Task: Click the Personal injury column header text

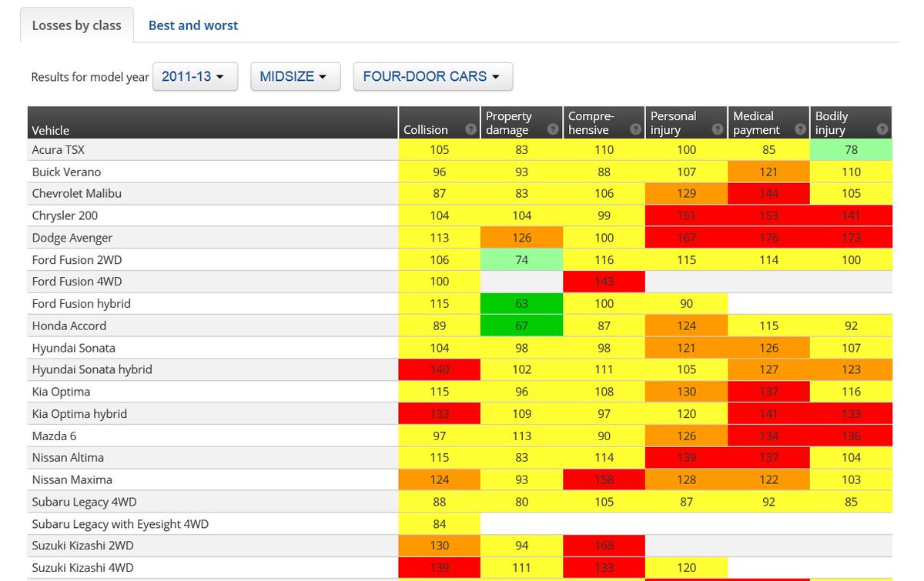Action: (x=674, y=123)
